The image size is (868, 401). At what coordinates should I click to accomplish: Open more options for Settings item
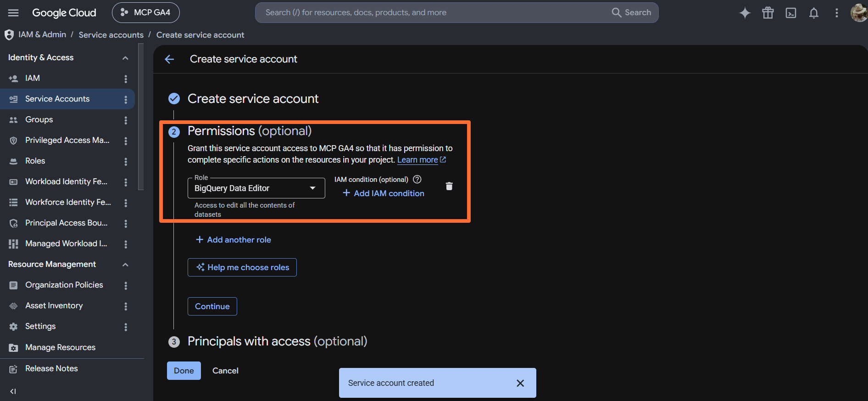coord(126,327)
